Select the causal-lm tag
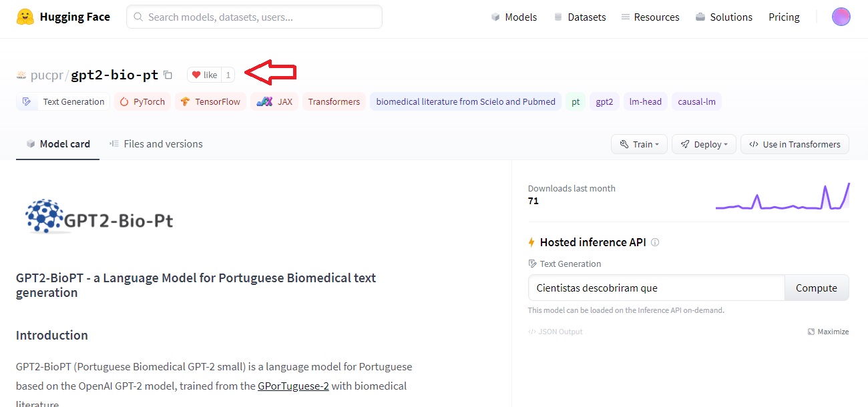868x407 pixels. pyautogui.click(x=696, y=101)
